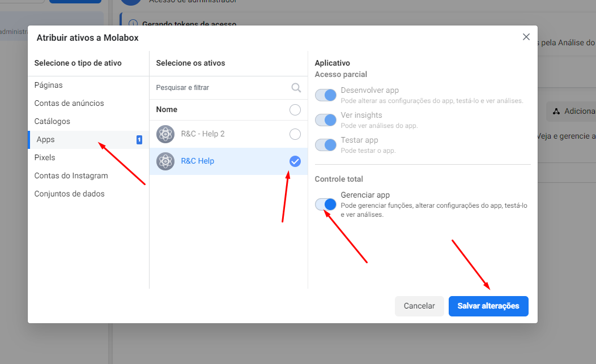Select the R&C Help app name
Image resolution: width=596 pixels, height=364 pixels.
198,161
